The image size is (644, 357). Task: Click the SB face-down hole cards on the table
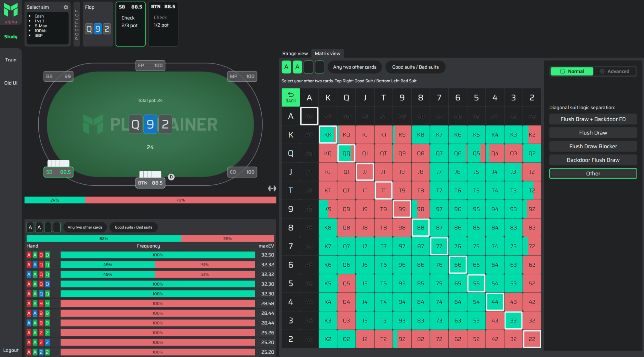pyautogui.click(x=58, y=163)
